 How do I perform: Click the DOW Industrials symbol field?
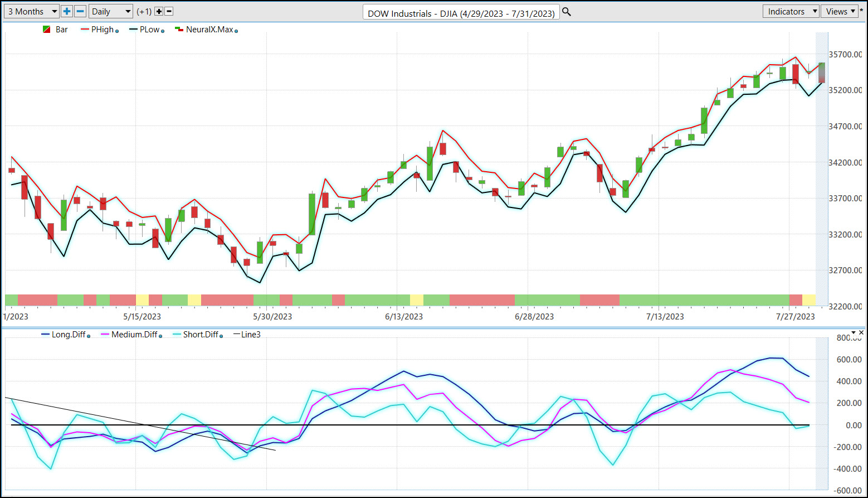pos(461,13)
